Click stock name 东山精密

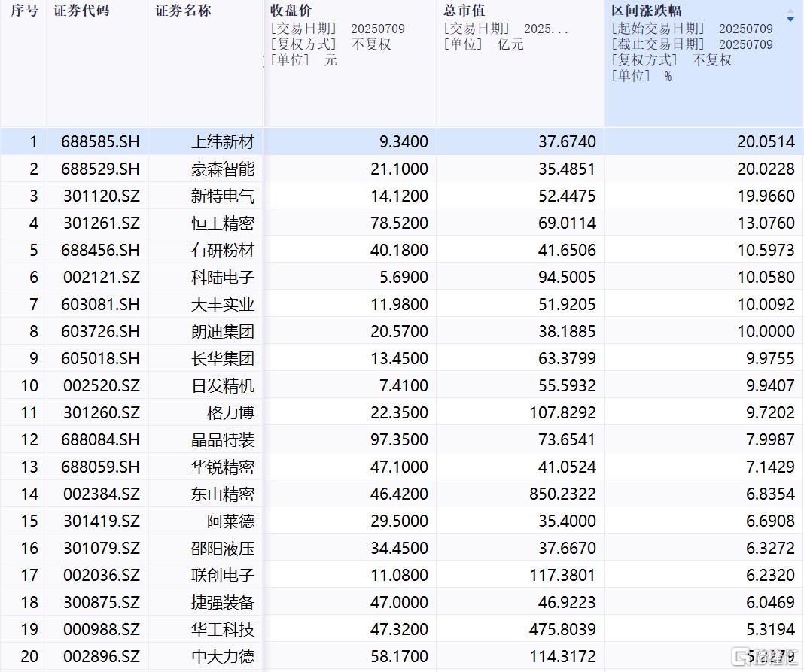click(223, 494)
